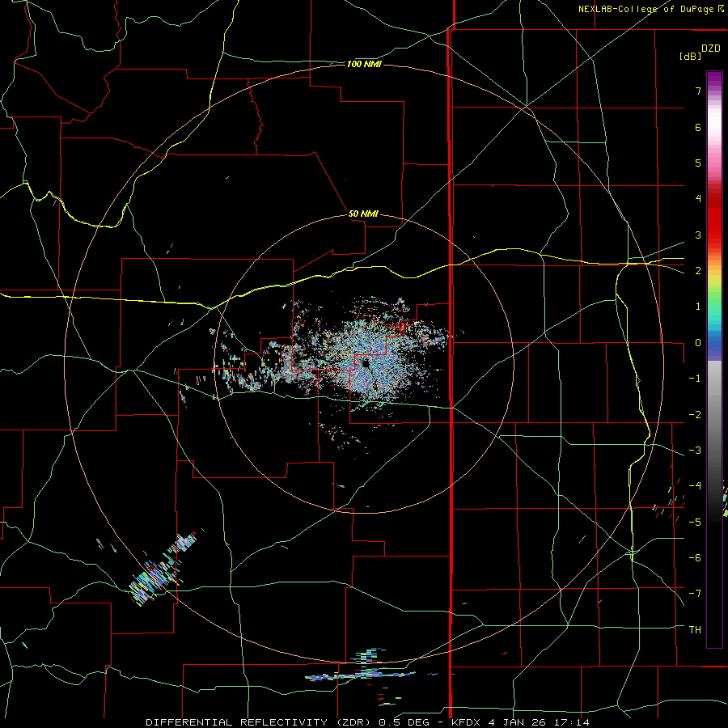Click the DZD legend title
This screenshot has width=728, height=728.
coord(711,49)
